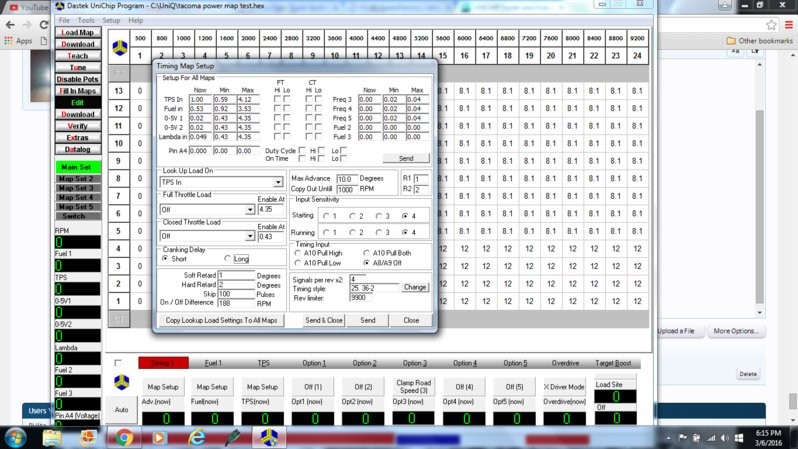Open the Apps shortcut in the bookmarks bar
Image resolution: width=798 pixels, height=449 pixels.
(18, 41)
